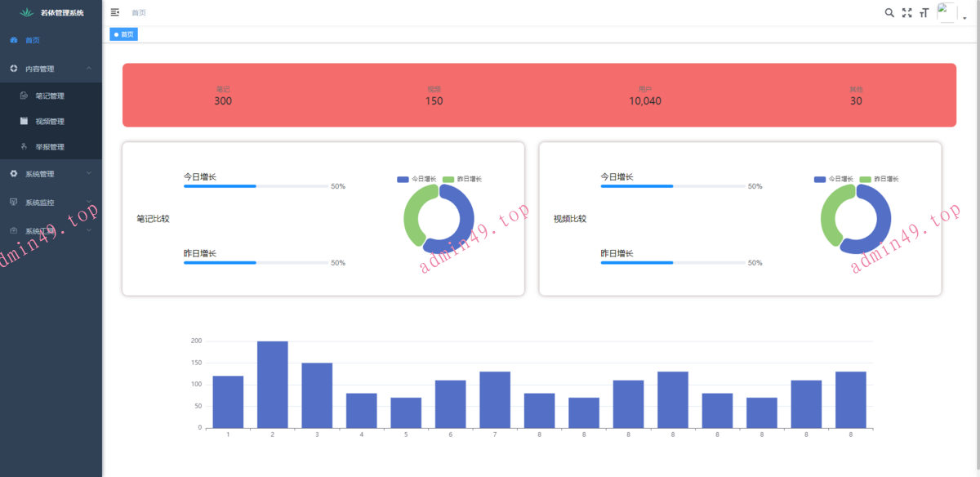980x477 pixels.
Task: Click the tallest bar labeled 2
Action: point(272,384)
